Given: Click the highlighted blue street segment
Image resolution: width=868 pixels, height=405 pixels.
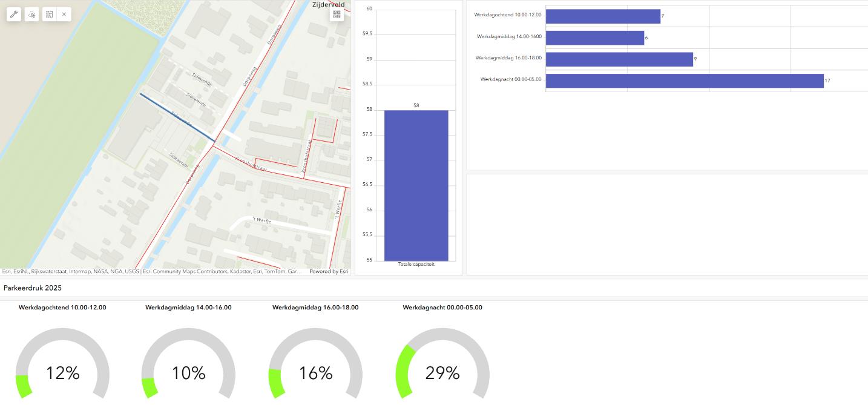Looking at the screenshot, I should coord(177,117).
